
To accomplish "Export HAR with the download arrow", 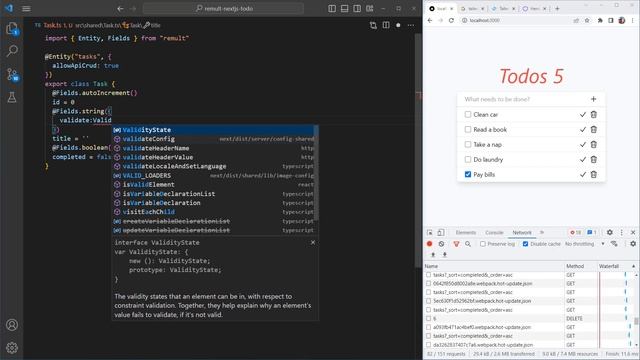I will 444,255.
